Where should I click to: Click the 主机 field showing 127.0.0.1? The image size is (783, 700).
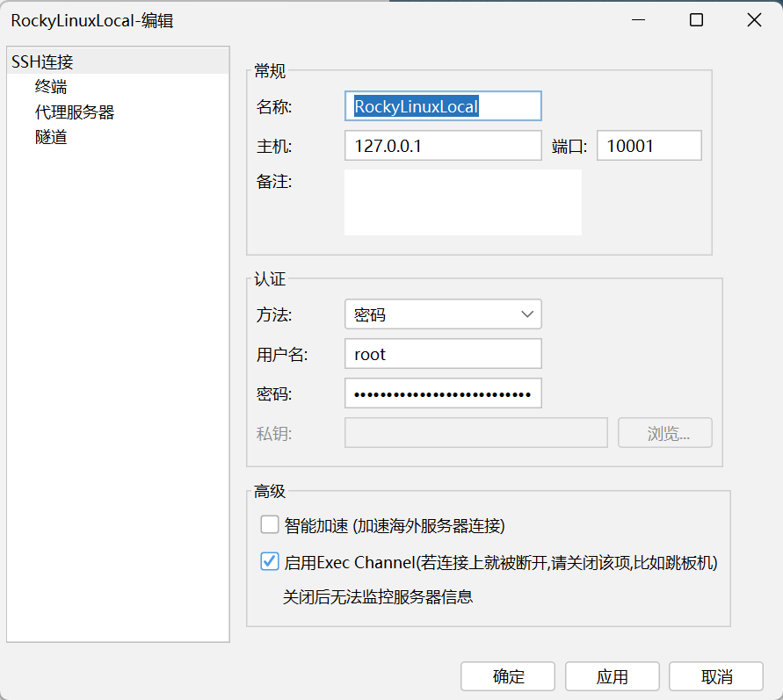pos(443,146)
